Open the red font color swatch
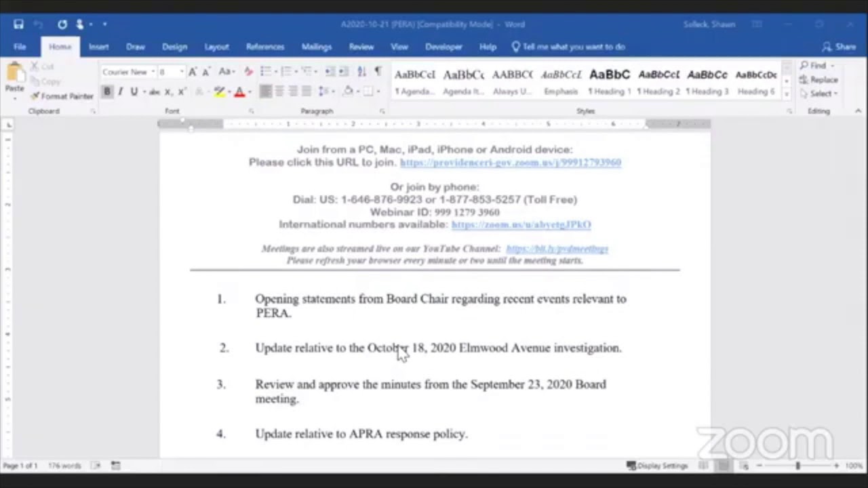This screenshot has width=868, height=488. (239, 92)
